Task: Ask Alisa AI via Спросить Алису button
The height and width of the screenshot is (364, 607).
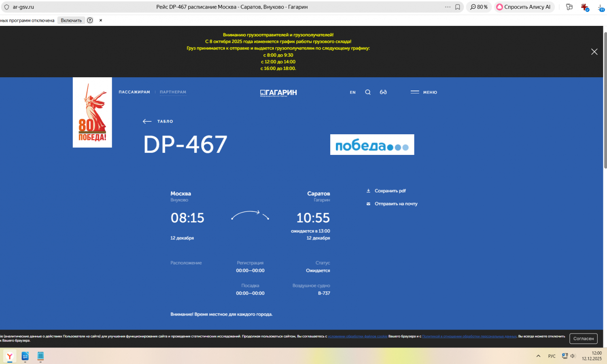Action: [x=524, y=7]
